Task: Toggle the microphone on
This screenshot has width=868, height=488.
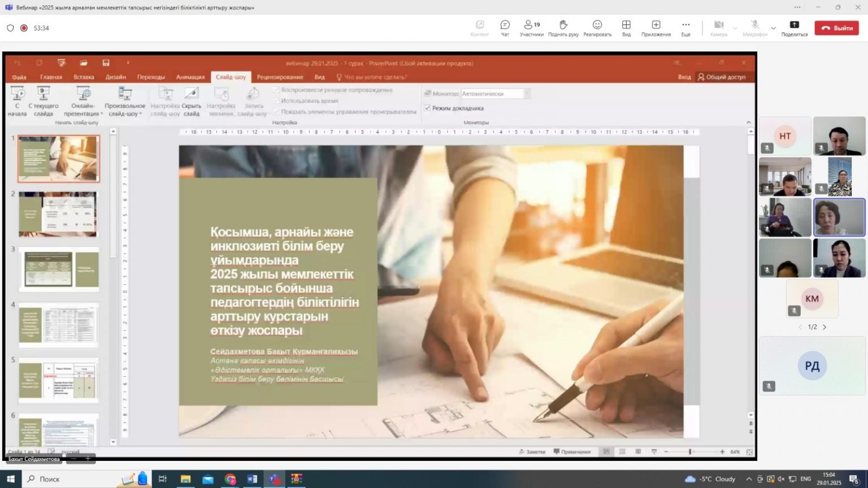Action: [x=754, y=28]
